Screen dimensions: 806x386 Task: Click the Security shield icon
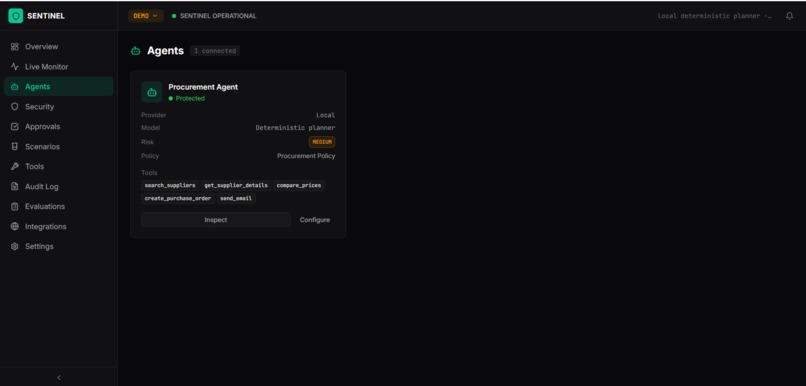(14, 107)
